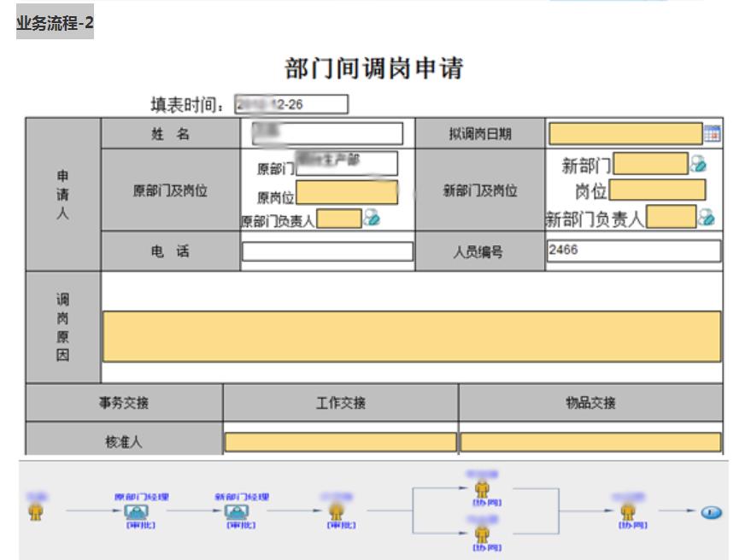Click the 原部门负责人 person lookup icon
This screenshot has width=739, height=560.
tap(371, 219)
